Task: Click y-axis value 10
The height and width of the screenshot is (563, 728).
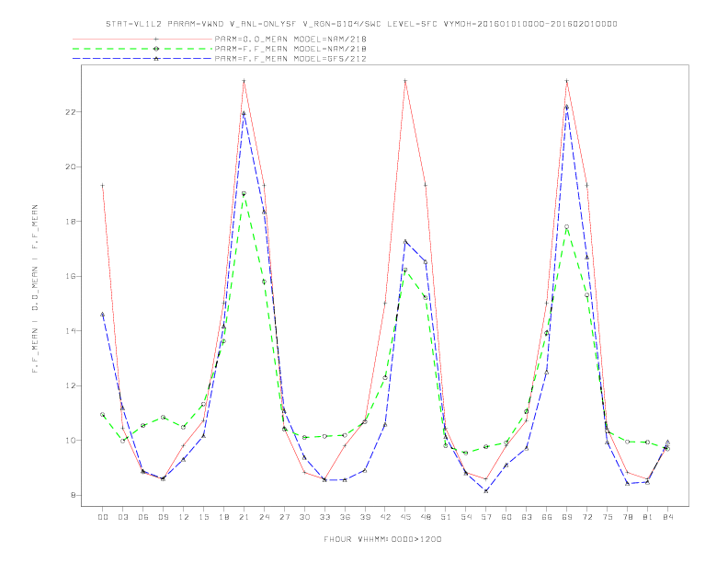Action: 70,441
